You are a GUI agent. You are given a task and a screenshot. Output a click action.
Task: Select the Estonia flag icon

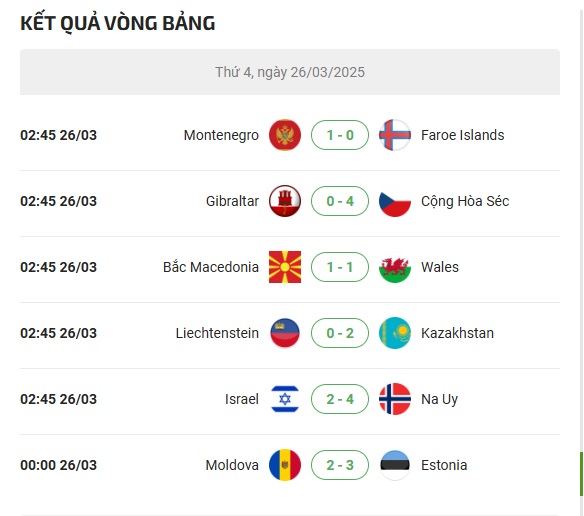click(x=395, y=465)
